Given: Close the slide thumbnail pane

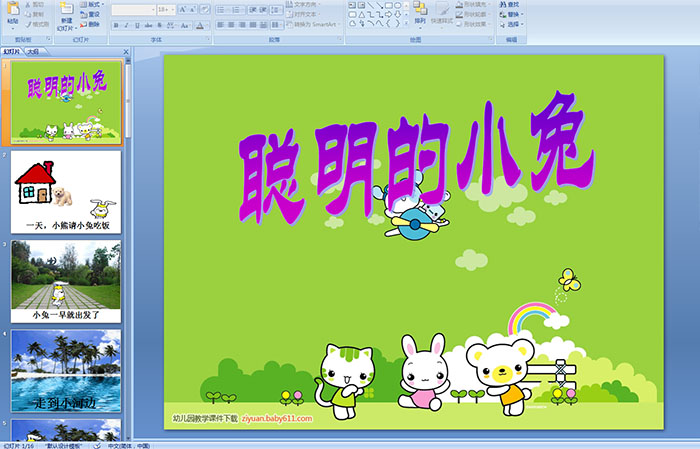Looking at the screenshot, I should coord(126,52).
